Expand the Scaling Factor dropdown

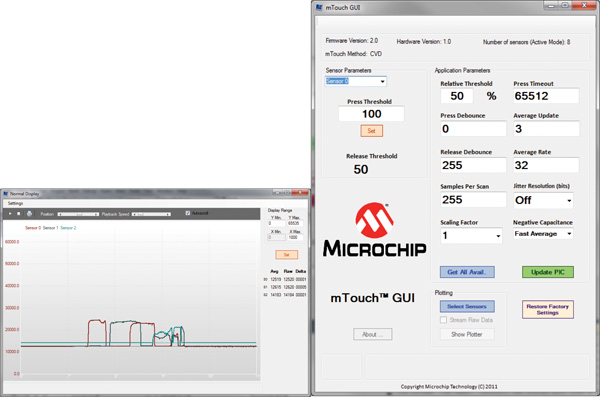coord(471,235)
